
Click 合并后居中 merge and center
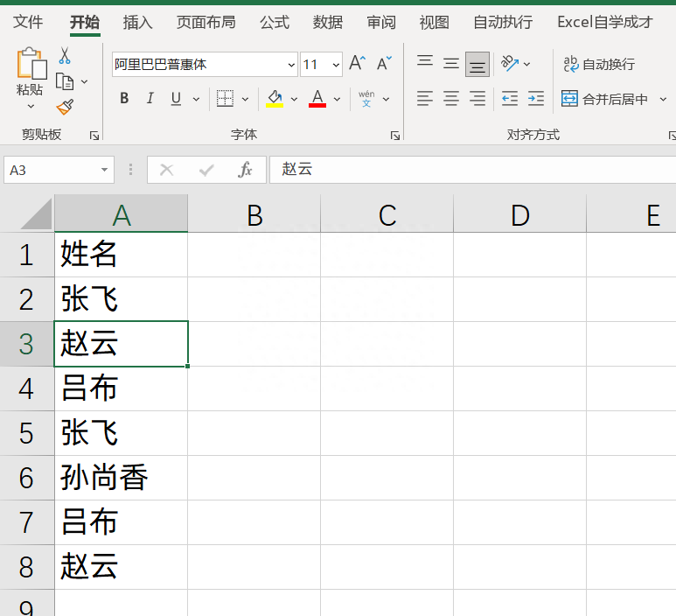pos(604,99)
